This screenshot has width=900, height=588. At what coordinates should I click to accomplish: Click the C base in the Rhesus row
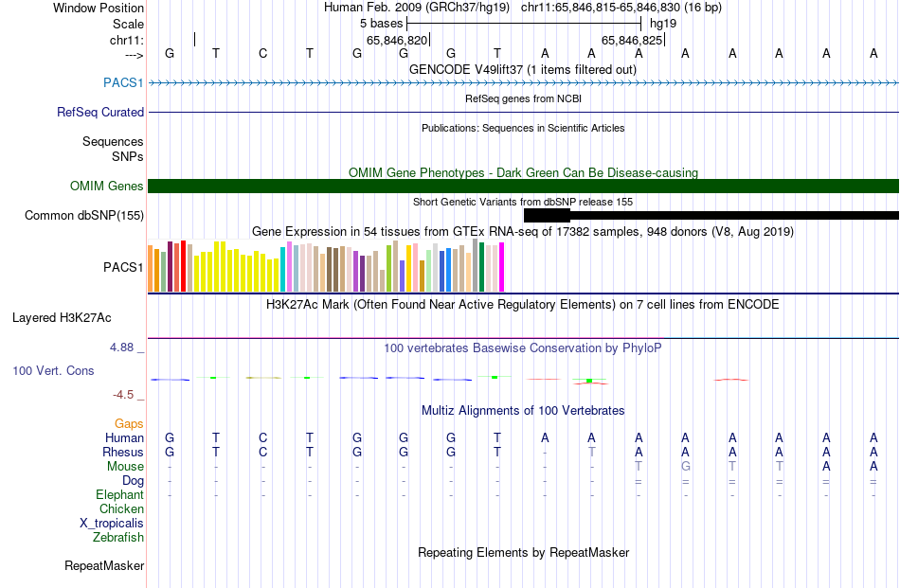tap(262, 452)
